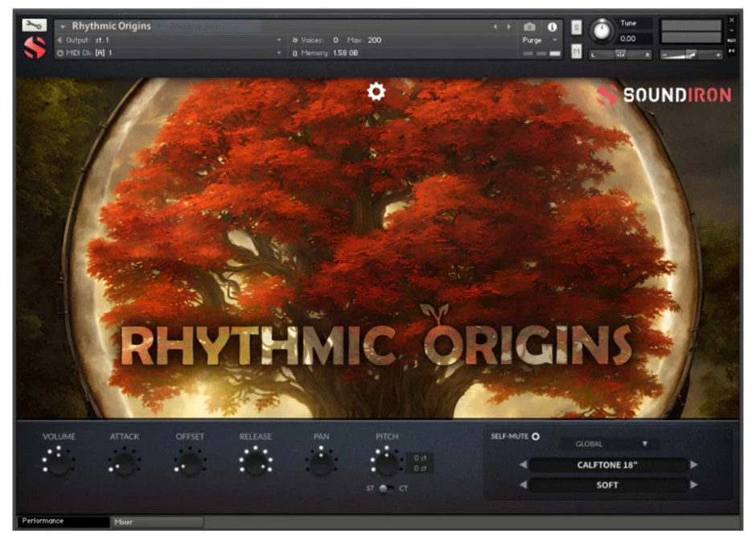This screenshot has height=539, width=756.
Task: Click the Soundiron brand logo top right
Action: (x=664, y=95)
